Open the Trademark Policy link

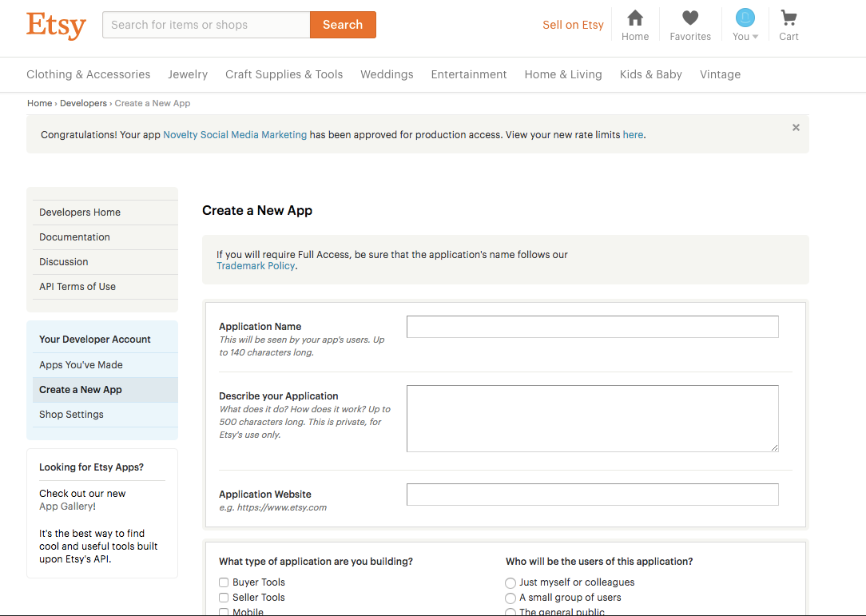[x=256, y=266]
